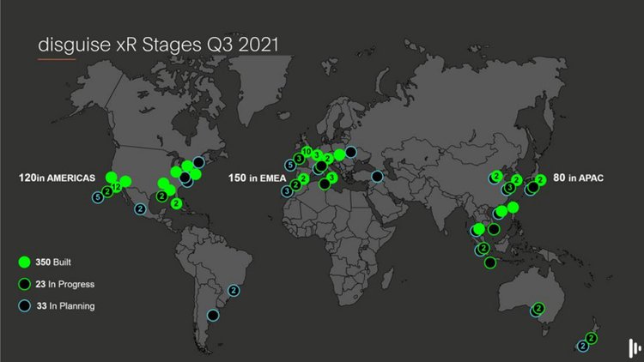This screenshot has height=362, width=644.
Task: Click the 2 planning marker in New Zealand
Action: (x=583, y=346)
